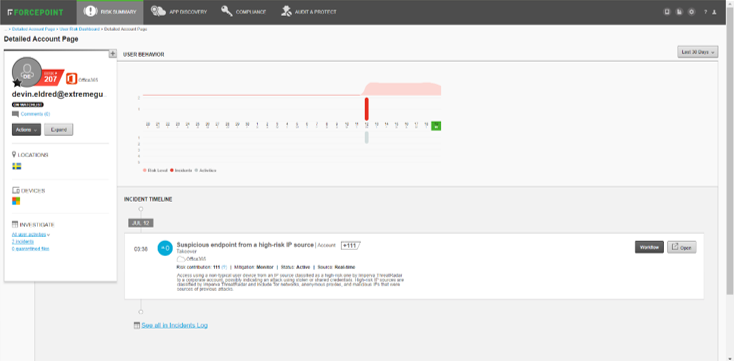Open the App Discovery tab
The height and width of the screenshot is (361, 734).
179,12
